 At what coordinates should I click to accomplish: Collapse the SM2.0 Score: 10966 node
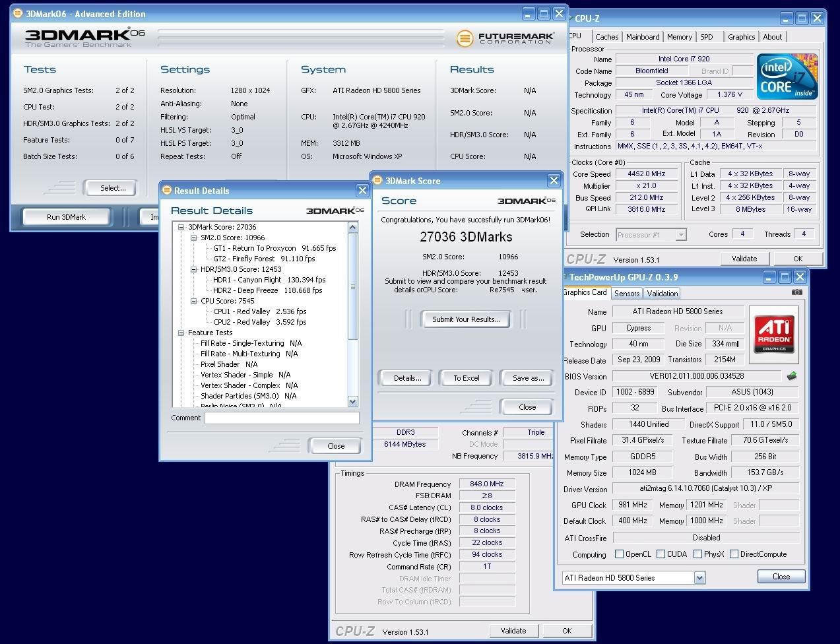click(194, 238)
